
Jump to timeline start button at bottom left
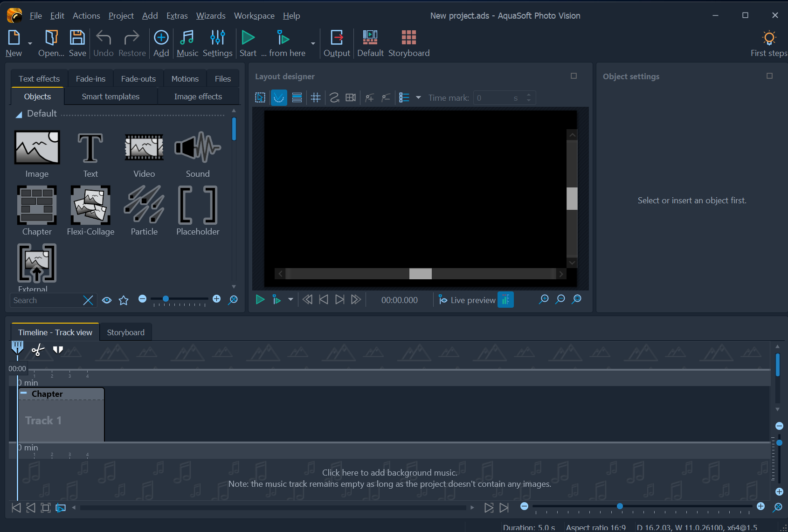pyautogui.click(x=16, y=508)
